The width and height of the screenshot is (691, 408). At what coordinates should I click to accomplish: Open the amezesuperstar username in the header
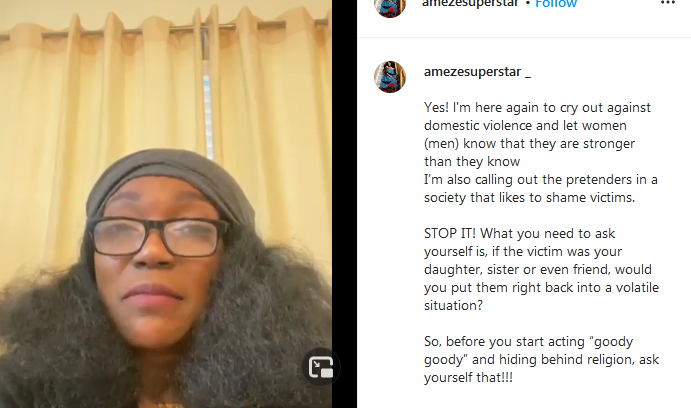(470, 4)
